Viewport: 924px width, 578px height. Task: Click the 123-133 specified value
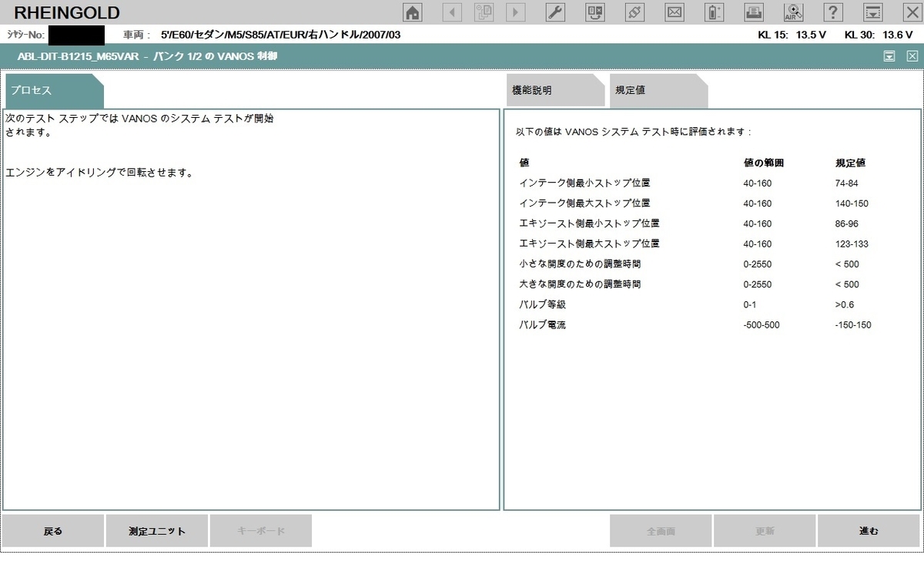[x=852, y=244]
